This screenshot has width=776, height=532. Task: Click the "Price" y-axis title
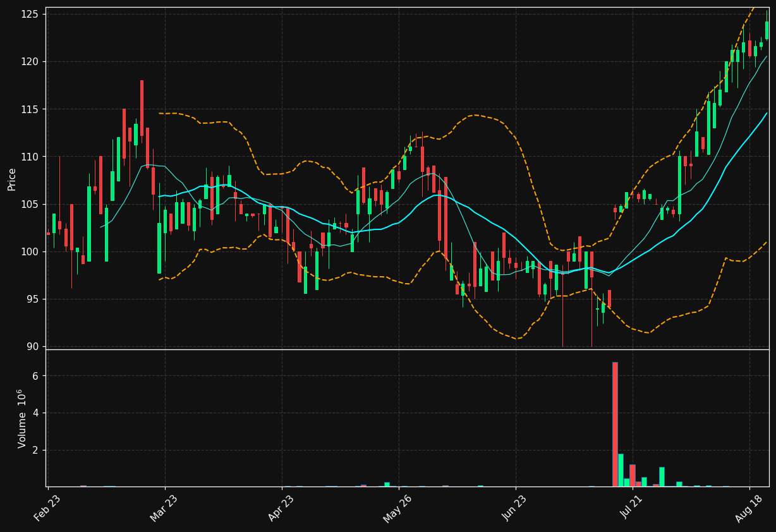(12, 178)
